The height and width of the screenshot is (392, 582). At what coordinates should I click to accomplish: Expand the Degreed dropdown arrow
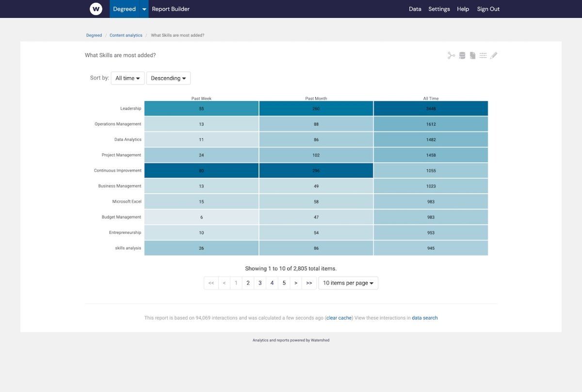[144, 9]
